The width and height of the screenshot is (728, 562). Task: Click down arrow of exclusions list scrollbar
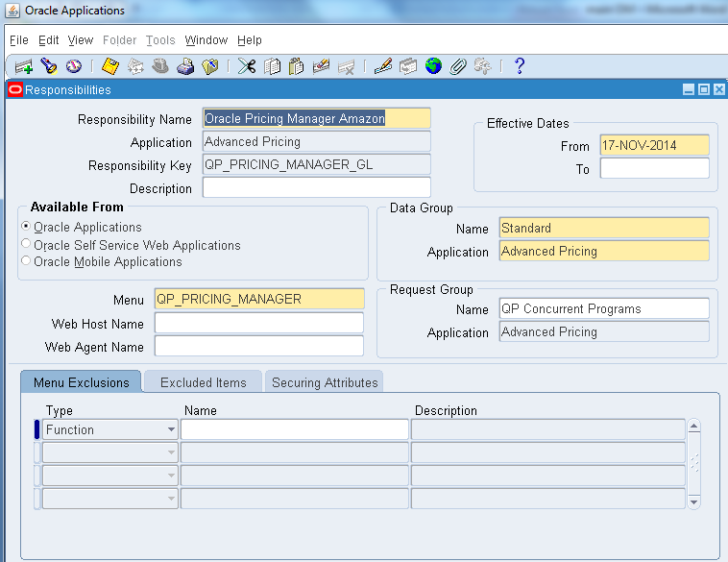tap(694, 501)
